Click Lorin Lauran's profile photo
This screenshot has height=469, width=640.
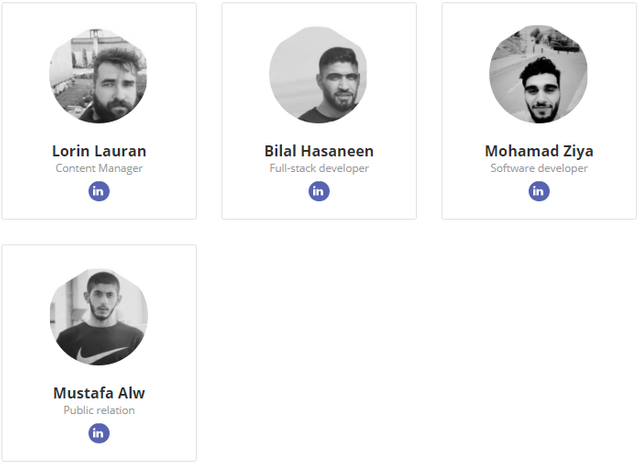pyautogui.click(x=99, y=75)
